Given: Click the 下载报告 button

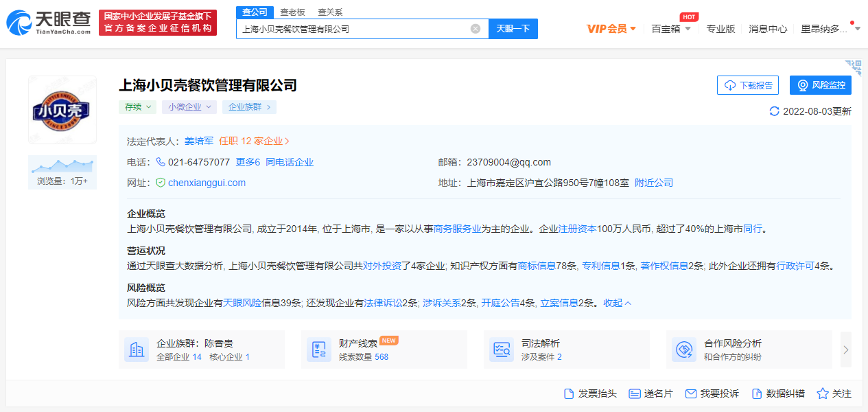Looking at the screenshot, I should (x=748, y=85).
